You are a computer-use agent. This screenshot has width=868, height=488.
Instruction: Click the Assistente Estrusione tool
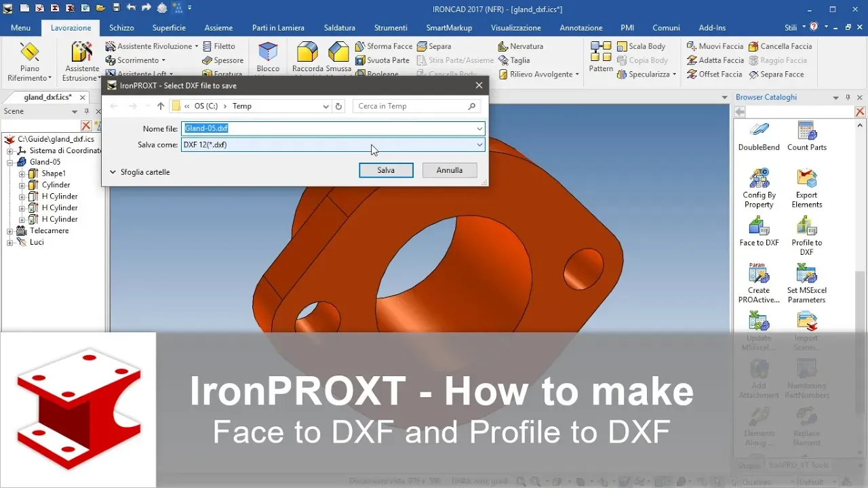coord(81,62)
